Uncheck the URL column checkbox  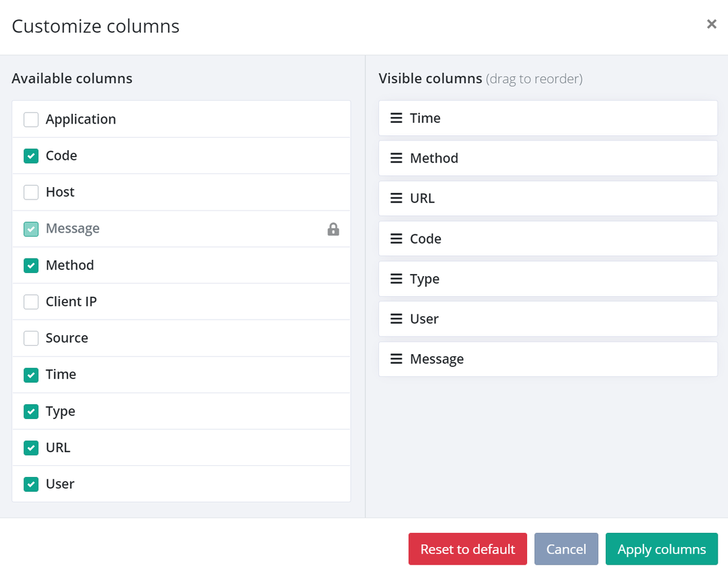pyautogui.click(x=31, y=448)
